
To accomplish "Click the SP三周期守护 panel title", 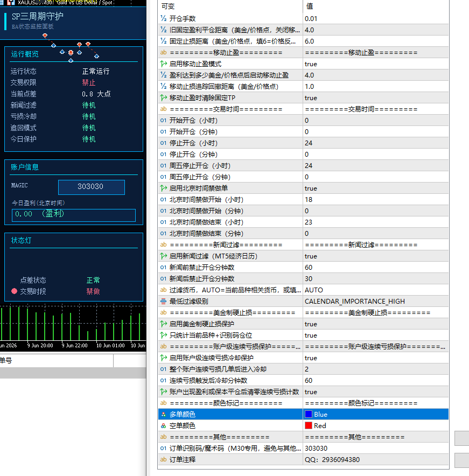I will pyautogui.click(x=38, y=16).
